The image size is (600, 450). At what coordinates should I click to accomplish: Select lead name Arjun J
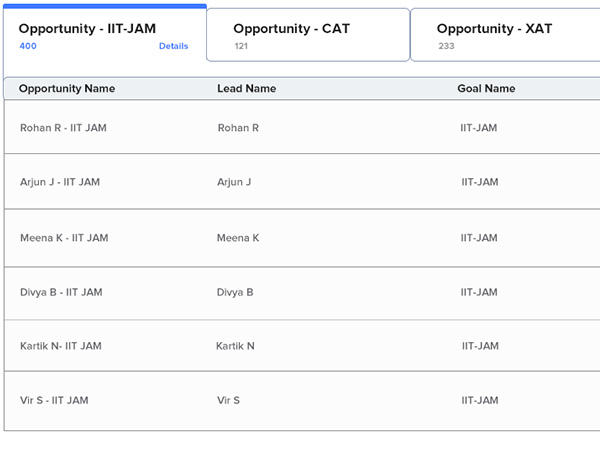pyautogui.click(x=234, y=182)
